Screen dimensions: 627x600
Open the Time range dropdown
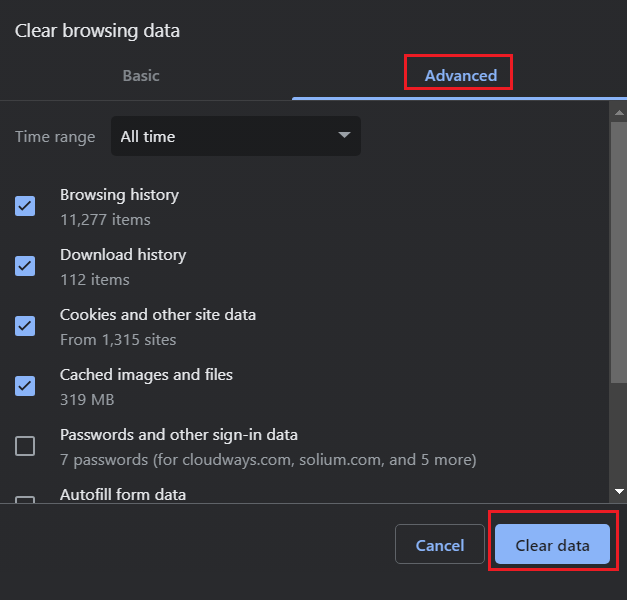tap(235, 136)
